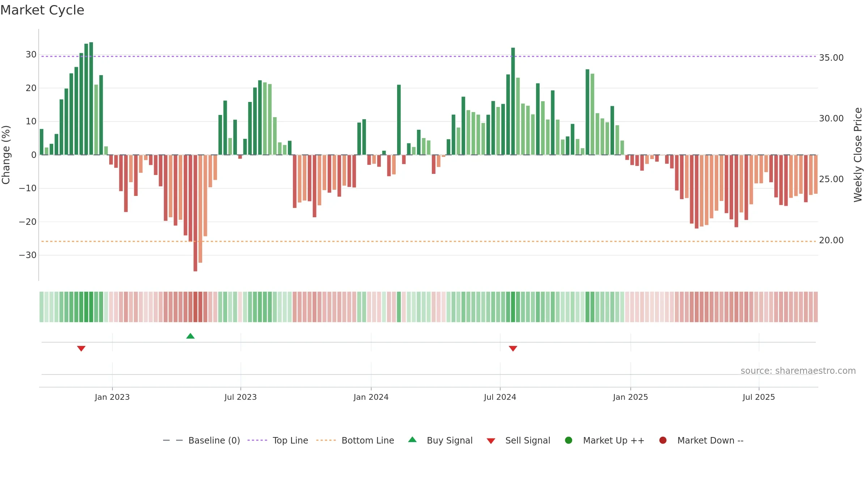Click the purple dotted Top Line
This screenshot has height=488, width=868.
(x=429, y=56)
